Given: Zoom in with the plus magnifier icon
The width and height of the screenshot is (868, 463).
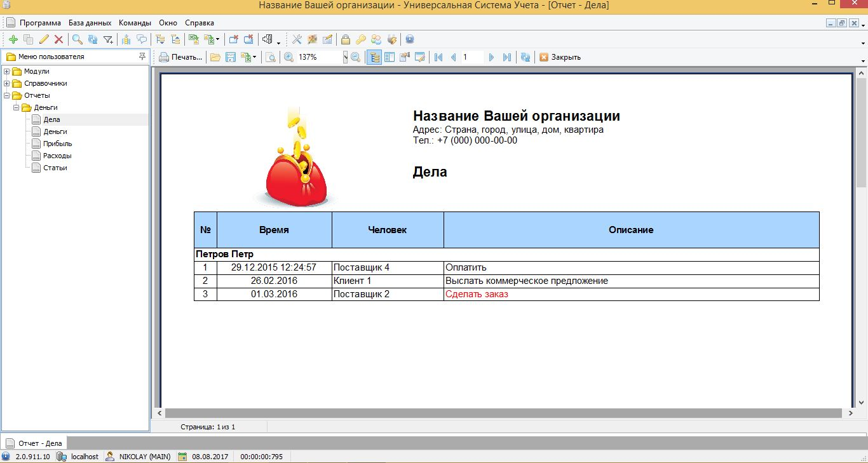Looking at the screenshot, I should [288, 57].
